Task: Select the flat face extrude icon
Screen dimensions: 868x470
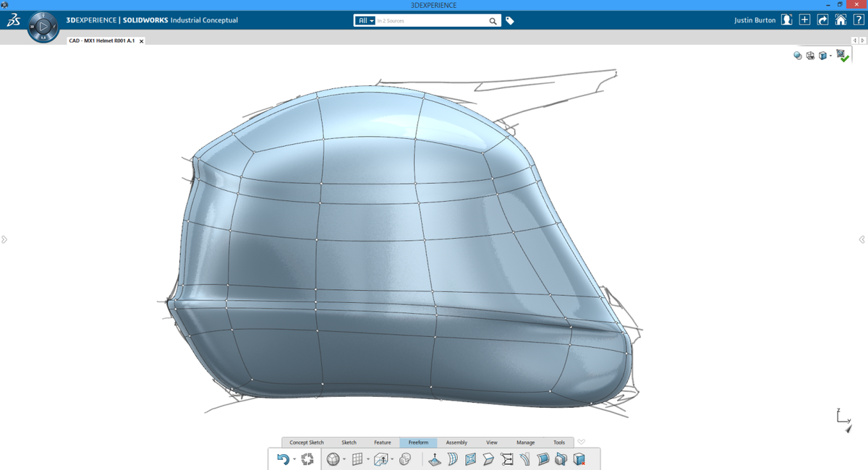Action: pos(488,459)
